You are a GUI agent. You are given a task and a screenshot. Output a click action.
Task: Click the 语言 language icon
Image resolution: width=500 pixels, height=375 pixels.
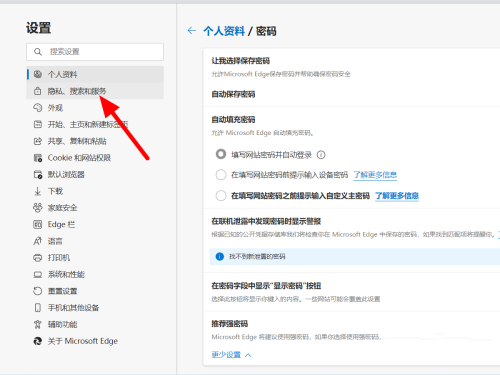tap(38, 241)
